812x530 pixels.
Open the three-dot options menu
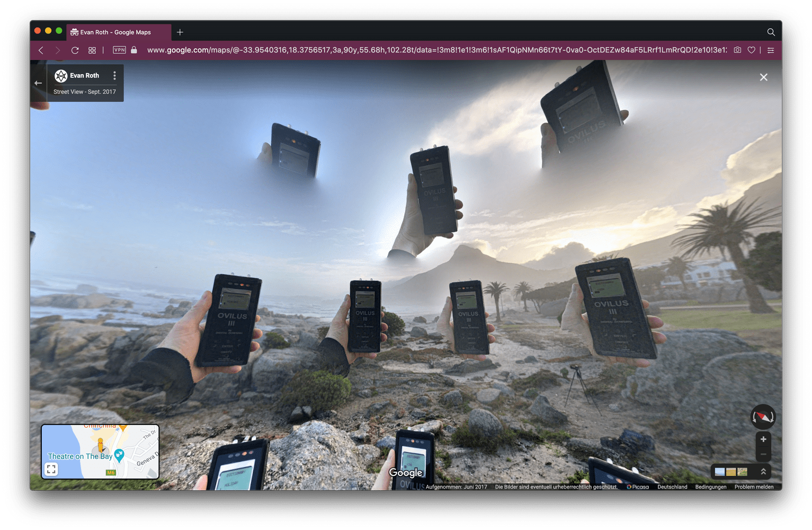(114, 76)
